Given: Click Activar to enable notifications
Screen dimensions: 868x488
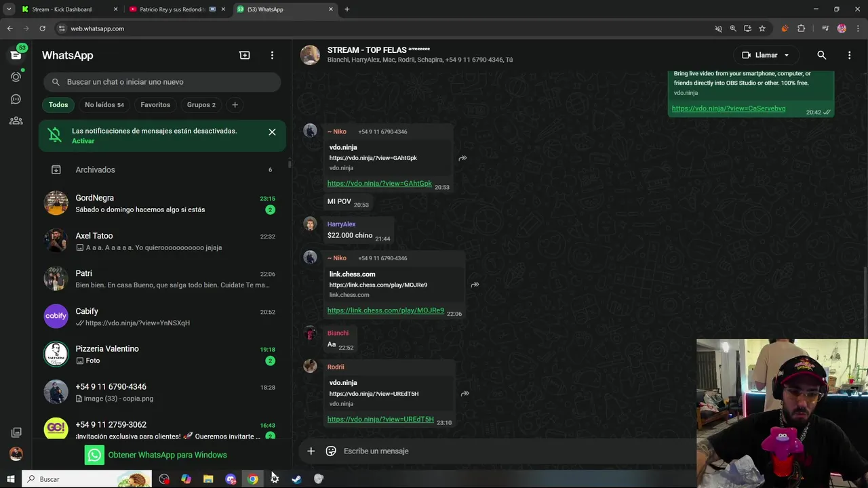Looking at the screenshot, I should (x=83, y=141).
